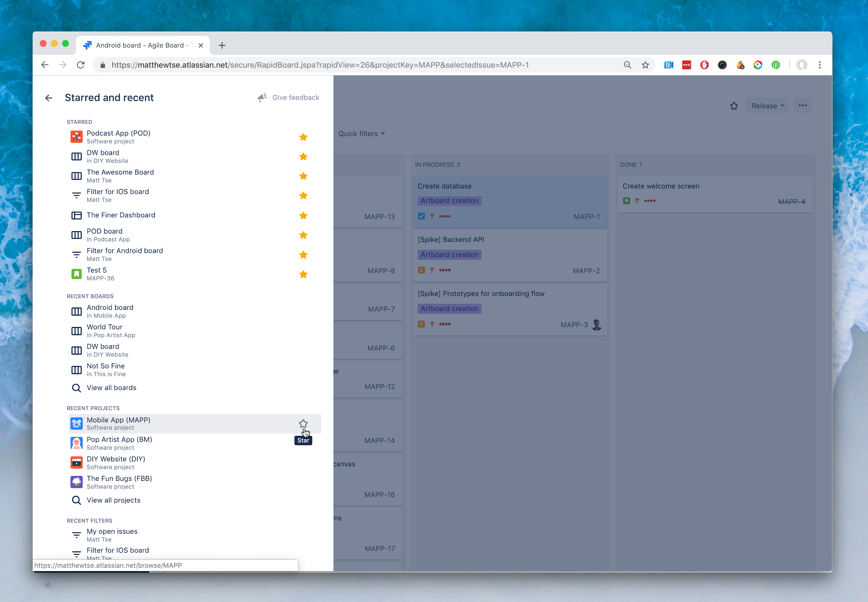Click The Finer Dashboard icon
This screenshot has height=602, width=868.
[77, 215]
